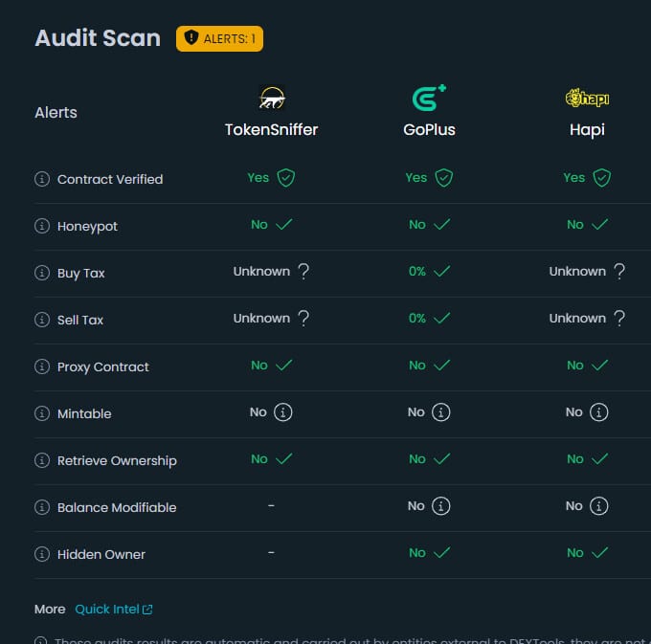Screen dimensions: 651x644
Task: Click info icon beside Balance Modifiable
Action: point(41,507)
